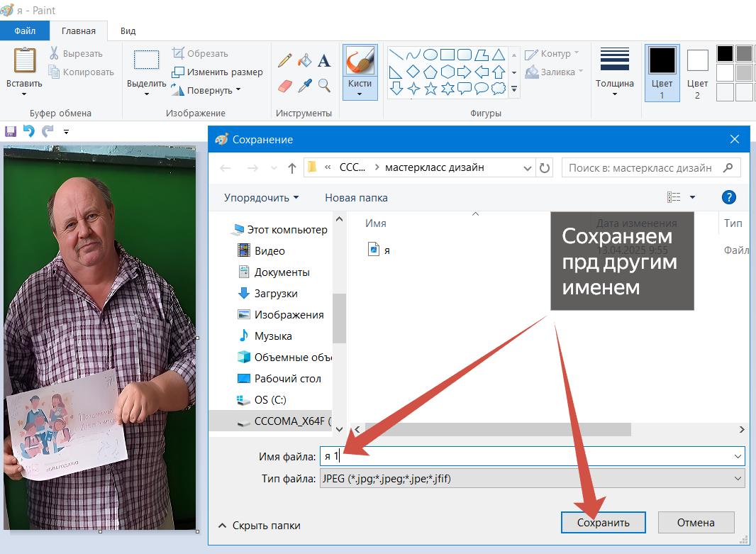Screen dimensions: 756x554
Task: Expand the shapes gallery More arrow
Action: click(514, 89)
